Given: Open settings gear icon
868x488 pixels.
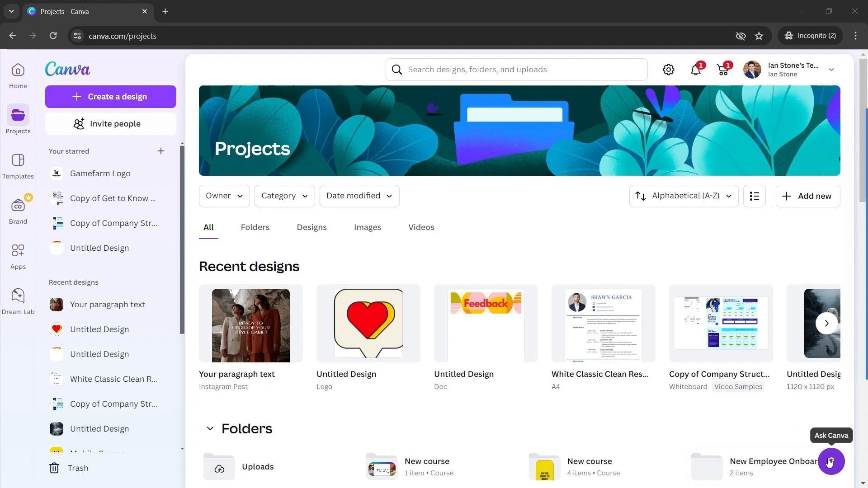Looking at the screenshot, I should tap(669, 70).
